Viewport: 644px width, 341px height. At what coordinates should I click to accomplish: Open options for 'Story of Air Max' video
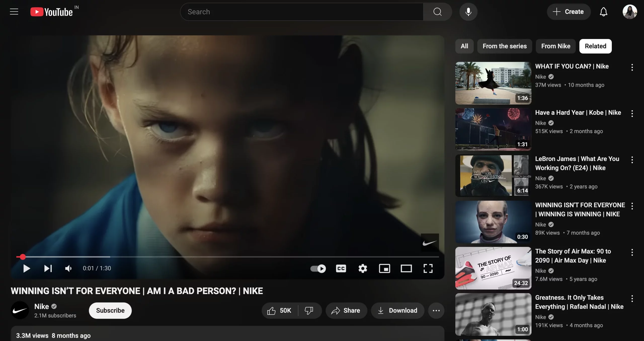click(x=632, y=252)
